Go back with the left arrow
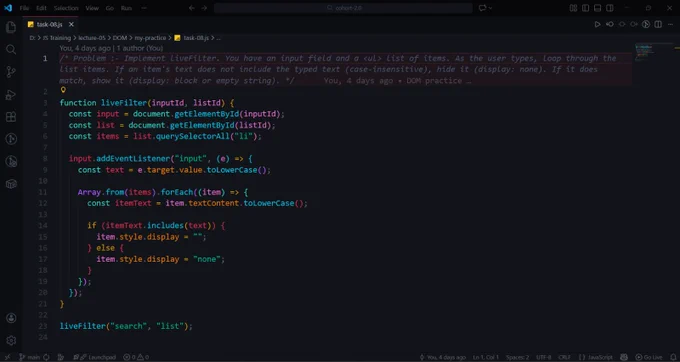 tap(192, 8)
